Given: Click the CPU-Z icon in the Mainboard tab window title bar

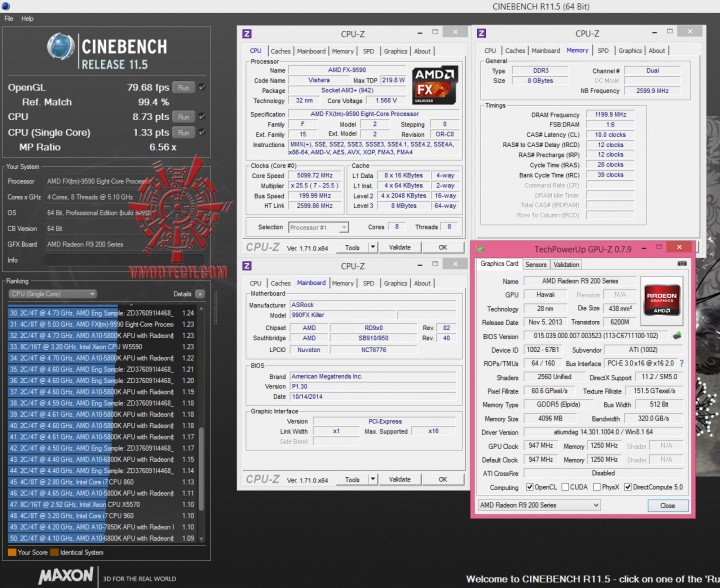Looking at the screenshot, I should click(x=247, y=266).
